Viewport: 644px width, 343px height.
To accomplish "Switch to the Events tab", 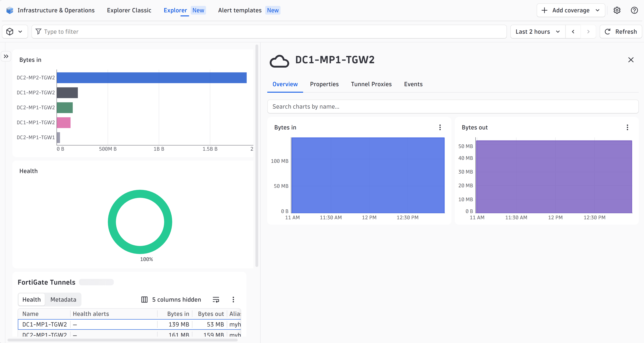I will (x=413, y=84).
